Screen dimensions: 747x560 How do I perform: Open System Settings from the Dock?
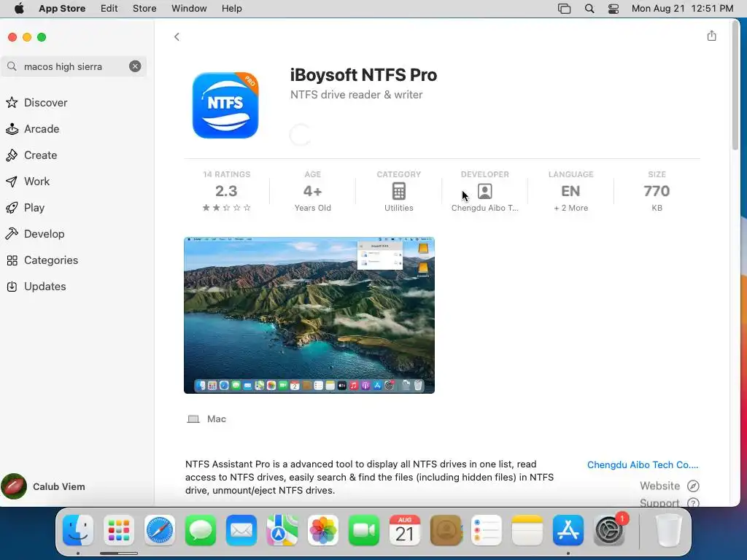609,529
